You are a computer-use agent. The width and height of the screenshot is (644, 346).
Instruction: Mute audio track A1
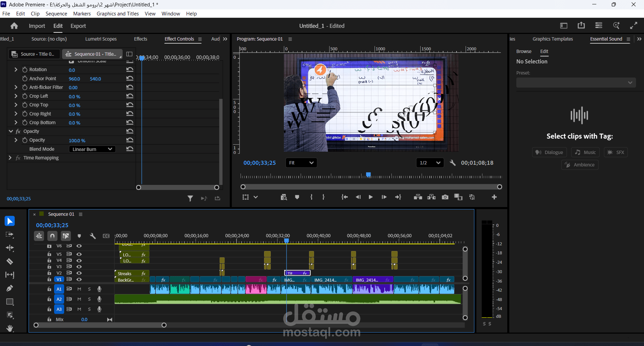click(79, 289)
